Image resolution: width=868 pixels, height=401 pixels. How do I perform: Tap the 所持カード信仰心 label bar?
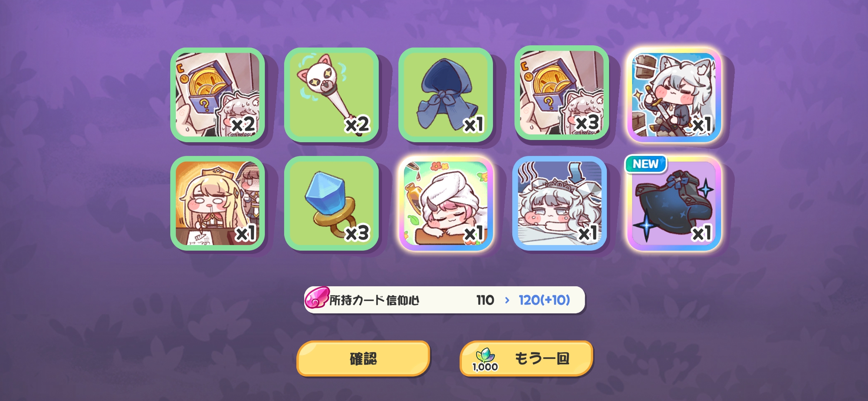pyautogui.click(x=444, y=300)
